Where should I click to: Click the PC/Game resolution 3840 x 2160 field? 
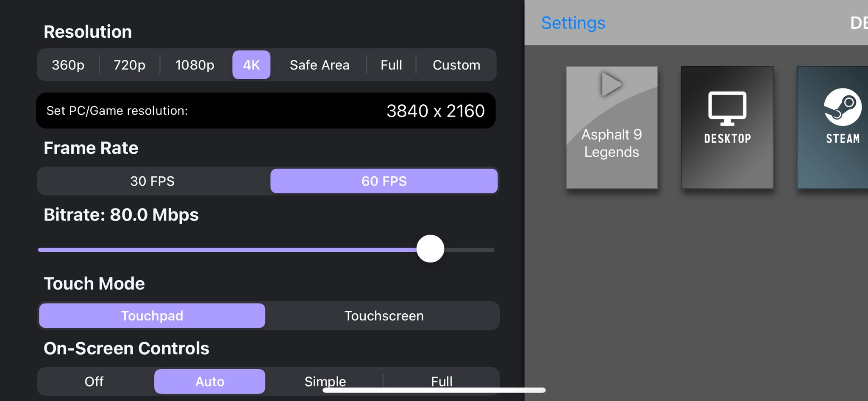point(435,111)
